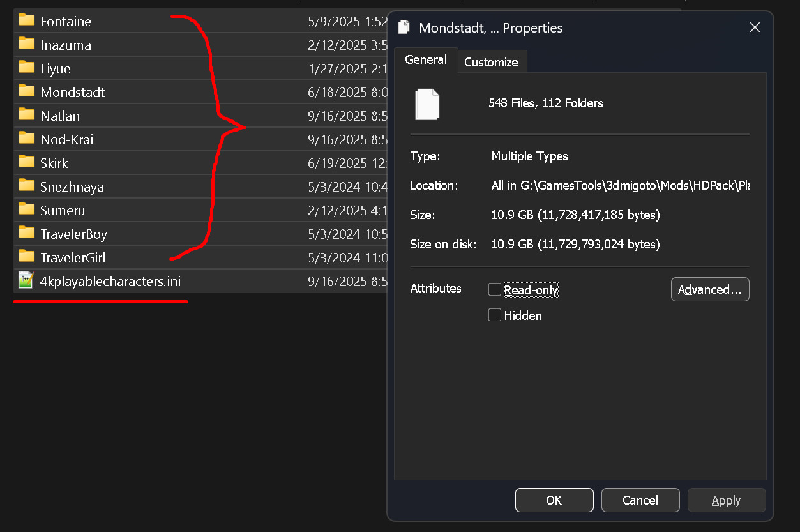Select the Mondstadt folder name

(72, 92)
